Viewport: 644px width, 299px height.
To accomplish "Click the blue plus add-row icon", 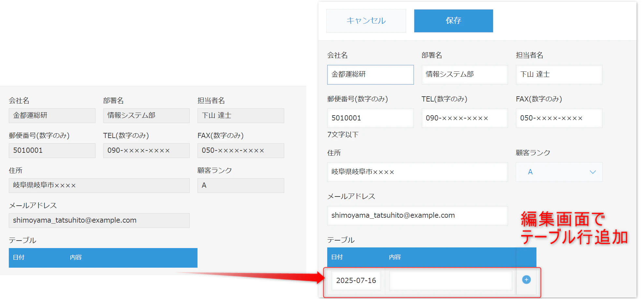I will [526, 280].
